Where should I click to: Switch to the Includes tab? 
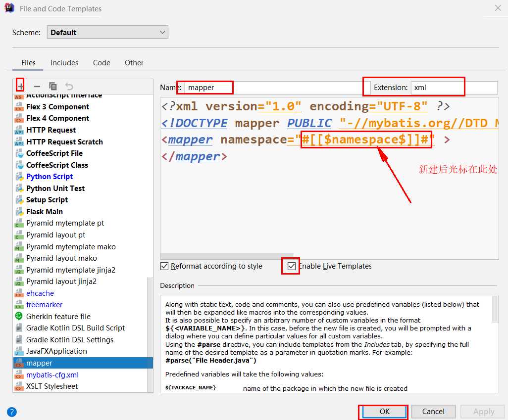(64, 62)
